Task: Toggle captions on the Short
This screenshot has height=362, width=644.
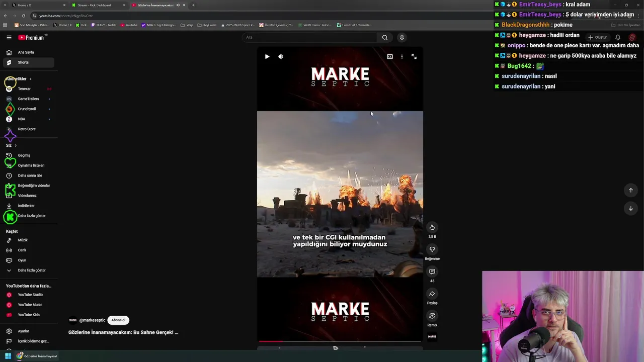Action: tap(389, 57)
